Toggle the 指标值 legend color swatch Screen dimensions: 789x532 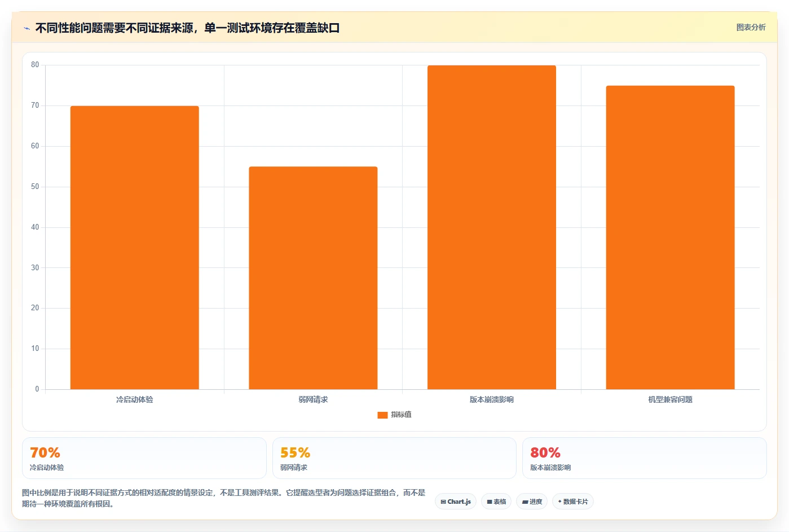(382, 415)
